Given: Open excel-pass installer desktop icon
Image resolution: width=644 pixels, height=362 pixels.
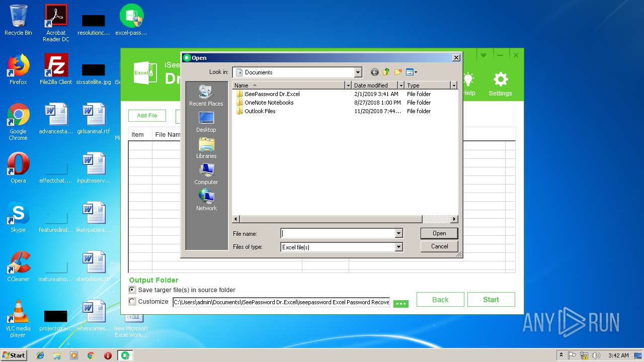Looking at the screenshot, I should pos(131,20).
